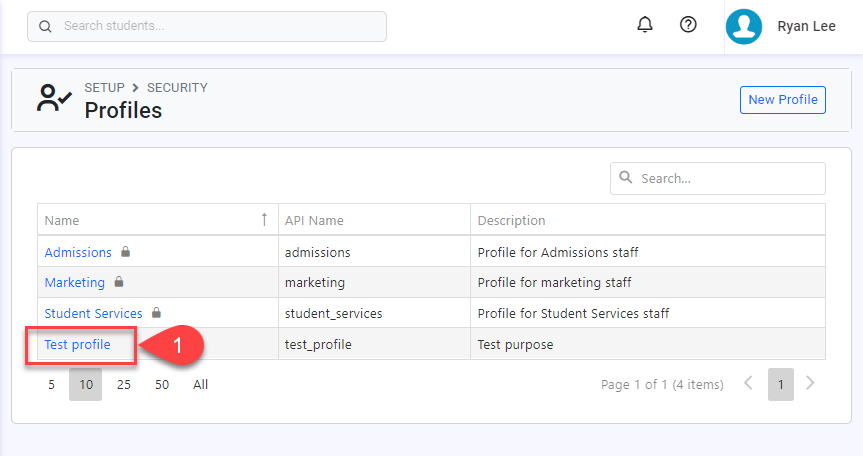This screenshot has height=456, width=863.
Task: Go to the next page arrow
Action: click(810, 383)
